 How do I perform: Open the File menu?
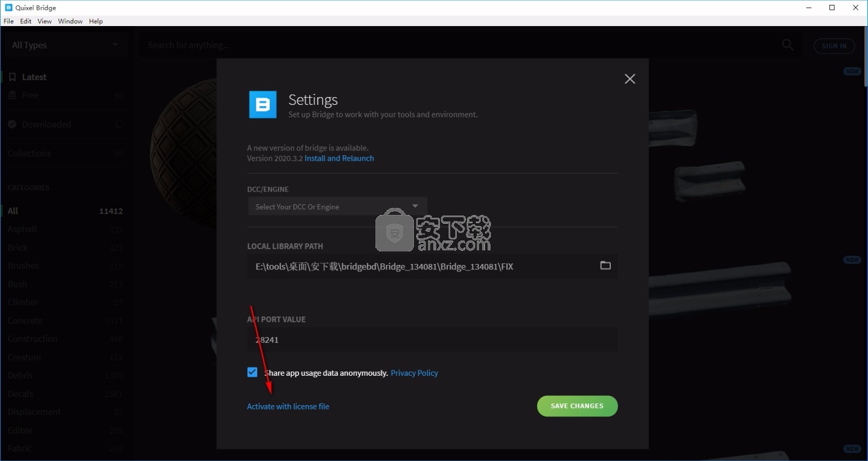coord(9,21)
